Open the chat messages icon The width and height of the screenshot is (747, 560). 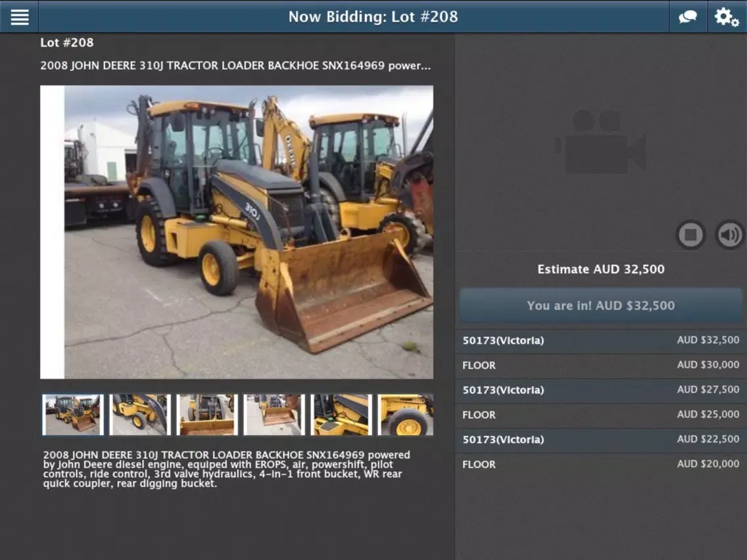[687, 16]
